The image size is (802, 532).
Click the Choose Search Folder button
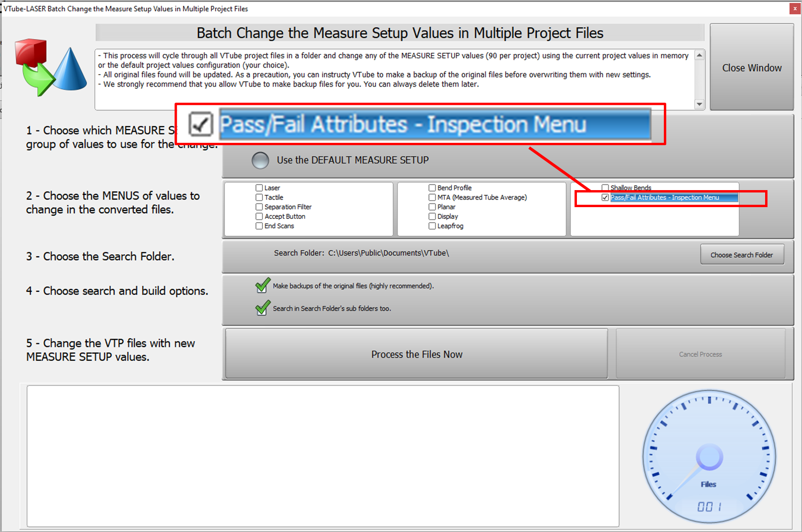click(x=742, y=254)
